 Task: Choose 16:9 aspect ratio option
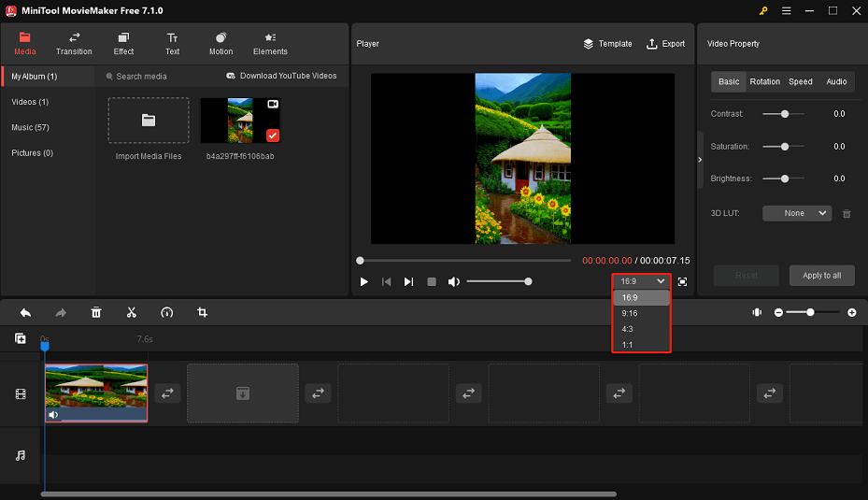[x=641, y=298]
